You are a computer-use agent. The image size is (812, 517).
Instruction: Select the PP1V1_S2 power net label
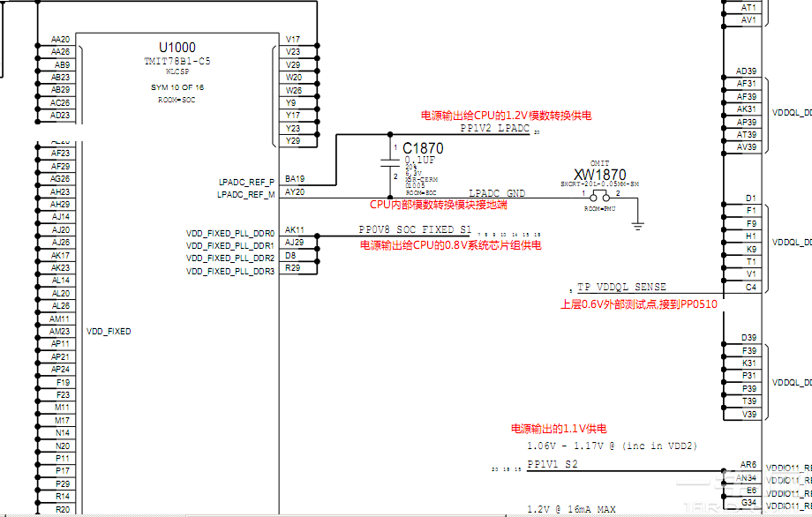(x=553, y=464)
